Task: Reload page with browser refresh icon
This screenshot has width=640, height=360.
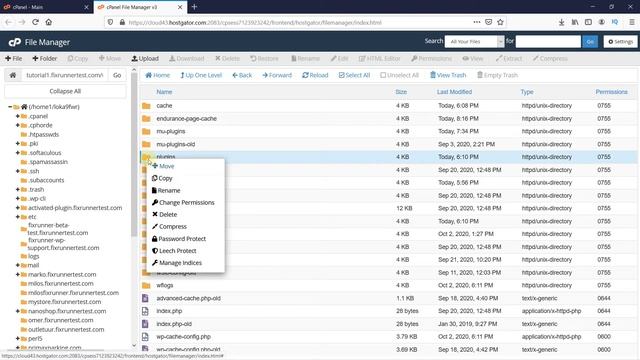Action: click(x=35, y=22)
